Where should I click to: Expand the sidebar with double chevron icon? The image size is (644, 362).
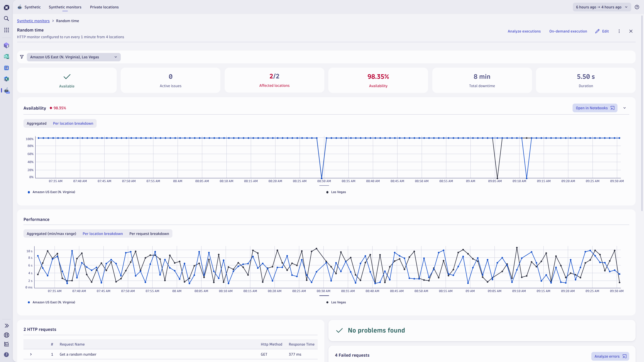tap(7, 325)
